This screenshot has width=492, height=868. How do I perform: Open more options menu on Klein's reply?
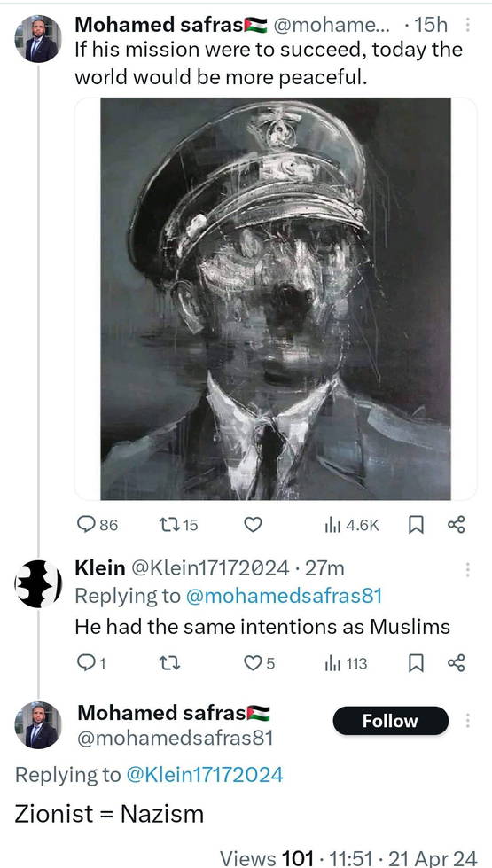(468, 569)
